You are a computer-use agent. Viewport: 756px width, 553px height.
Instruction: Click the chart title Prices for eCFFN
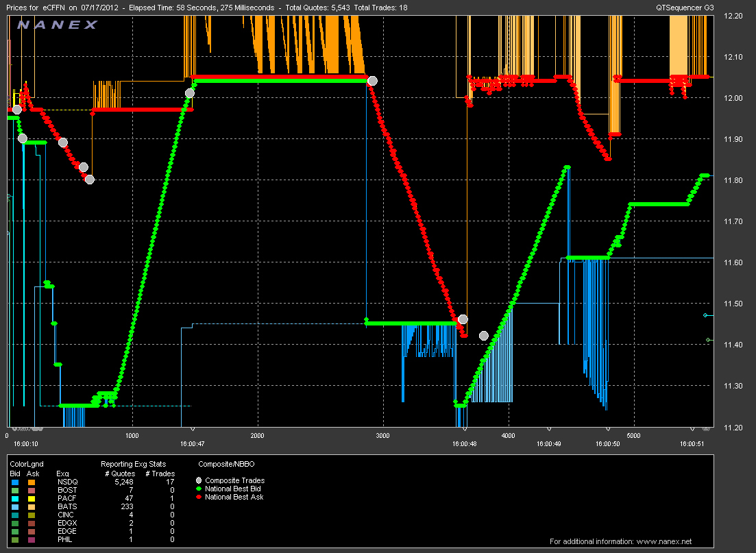pos(36,8)
